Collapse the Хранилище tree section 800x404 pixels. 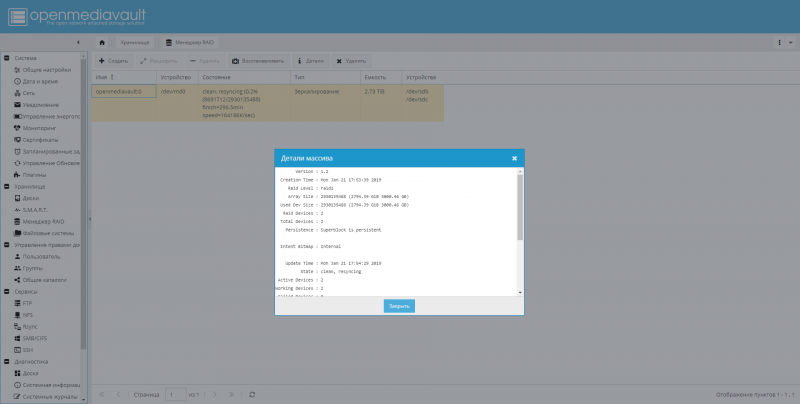coord(7,187)
